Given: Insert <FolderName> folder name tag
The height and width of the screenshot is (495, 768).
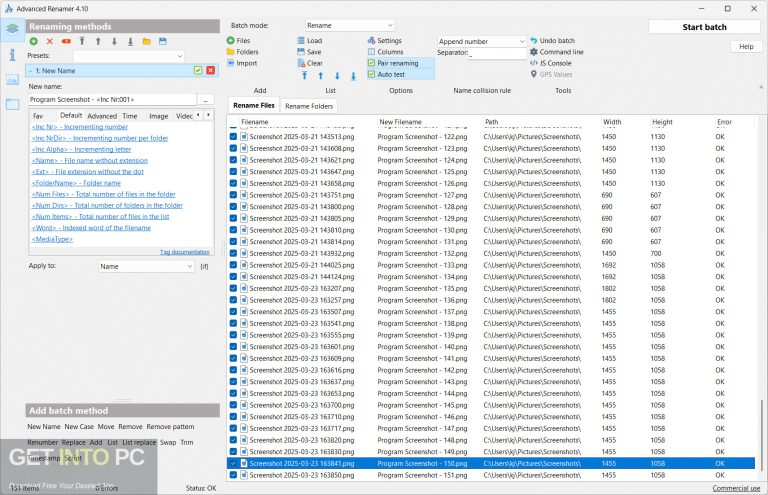Looking at the screenshot, I should click(76, 183).
